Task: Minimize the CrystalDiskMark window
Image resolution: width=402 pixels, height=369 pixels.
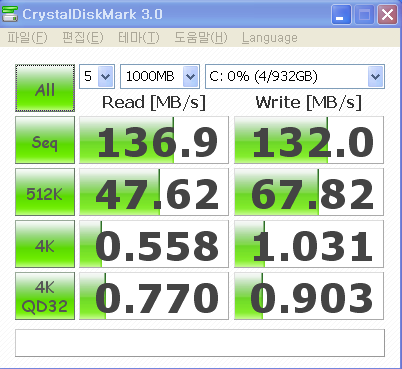Action: [x=341, y=14]
